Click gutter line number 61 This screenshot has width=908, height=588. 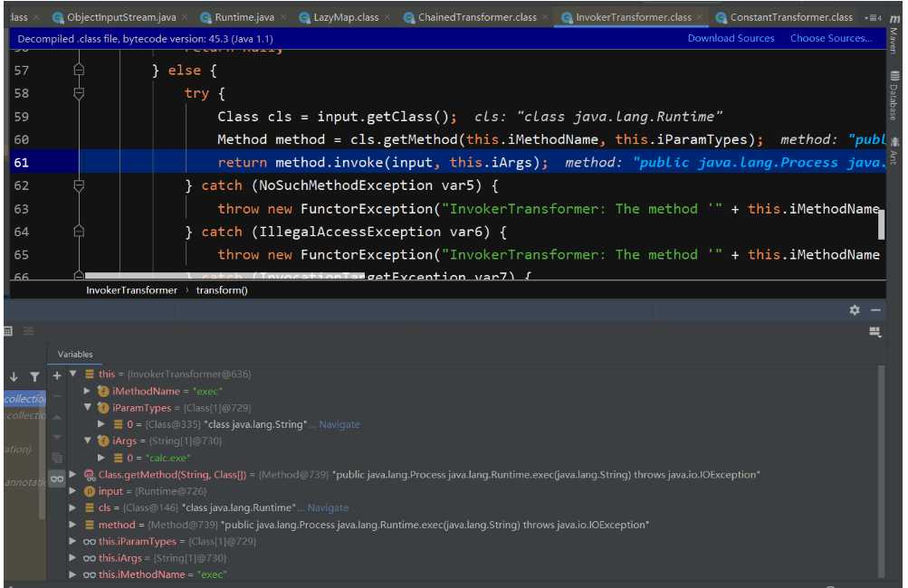[x=22, y=163]
